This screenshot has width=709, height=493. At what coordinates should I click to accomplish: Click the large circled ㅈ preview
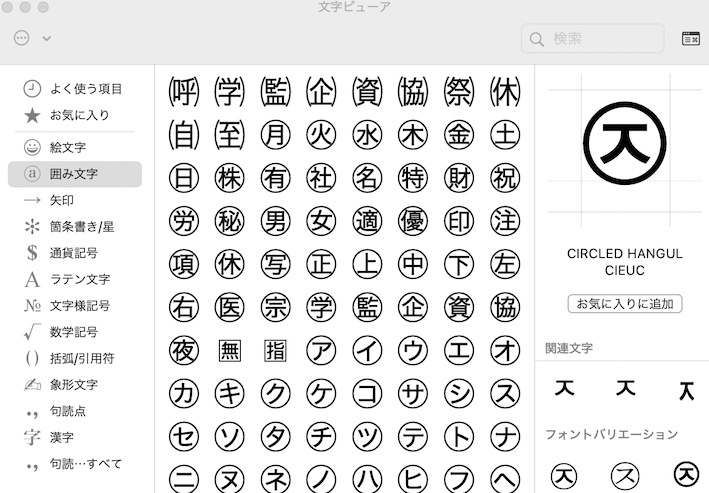pyautogui.click(x=624, y=143)
